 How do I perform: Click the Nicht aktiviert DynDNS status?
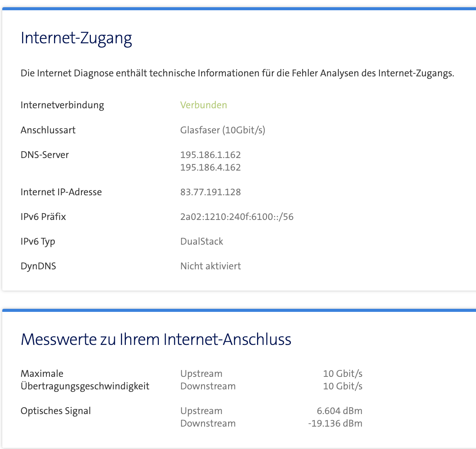tap(210, 266)
